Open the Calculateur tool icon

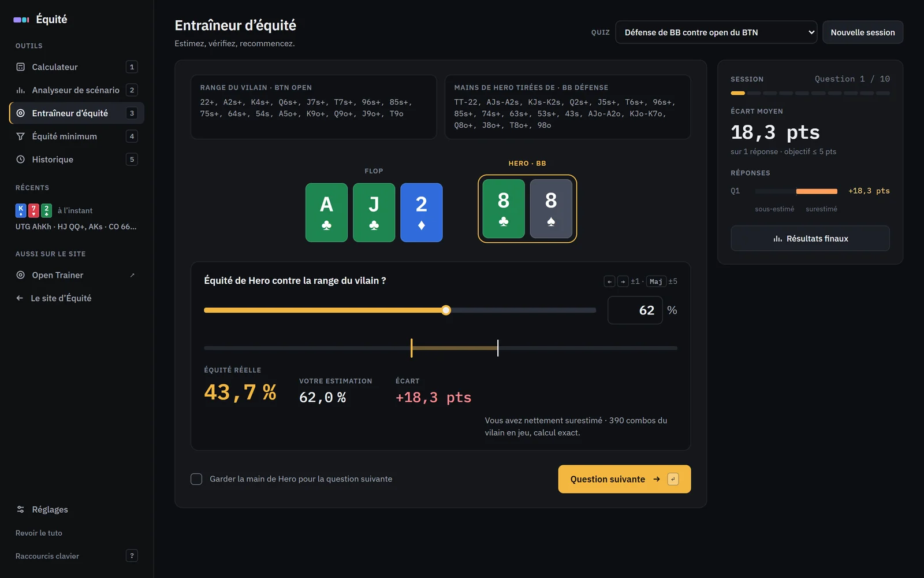click(x=21, y=67)
